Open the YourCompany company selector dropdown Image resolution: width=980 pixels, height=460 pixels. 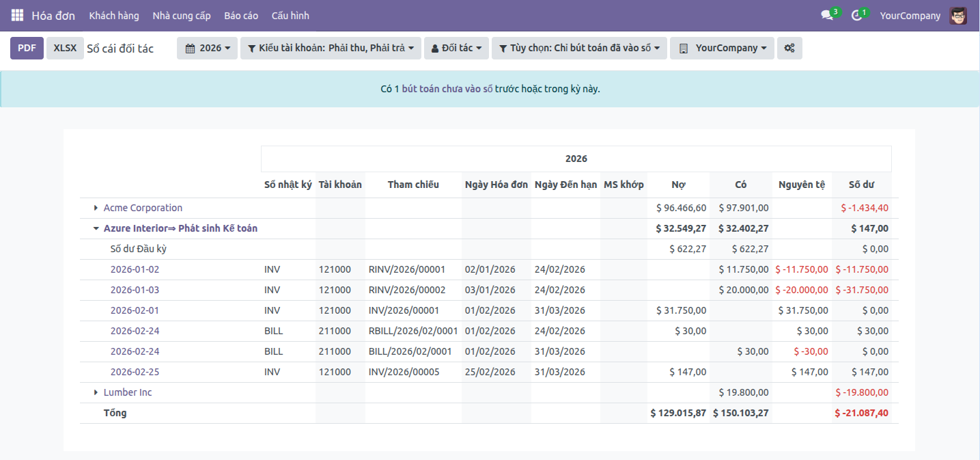(x=722, y=48)
